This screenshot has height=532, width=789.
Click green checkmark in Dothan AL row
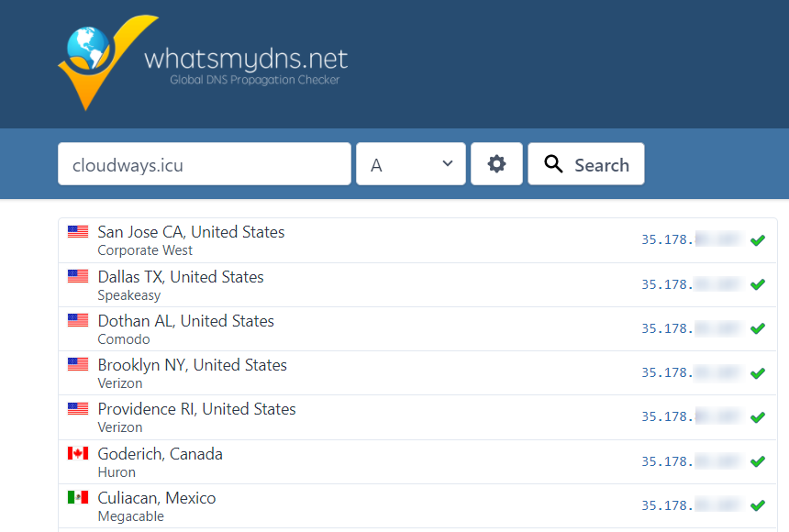click(757, 328)
